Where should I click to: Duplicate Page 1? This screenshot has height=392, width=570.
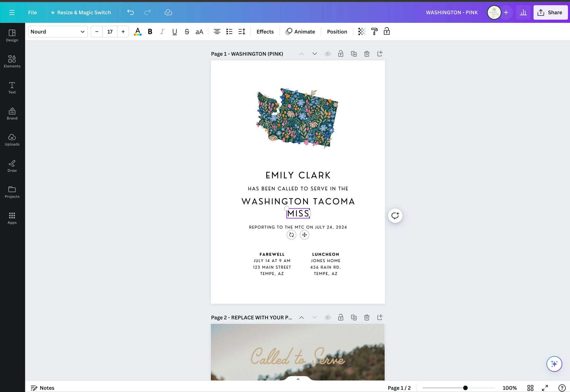click(x=354, y=54)
